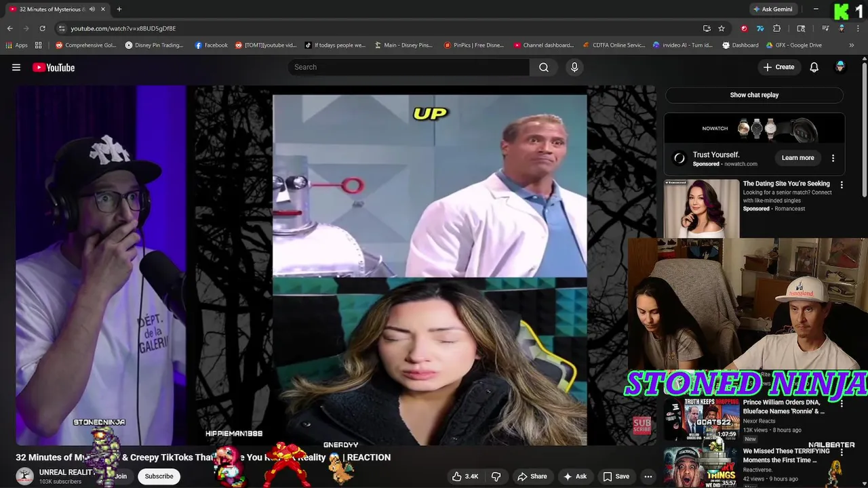Close the YouTube browser tab

[x=103, y=9]
